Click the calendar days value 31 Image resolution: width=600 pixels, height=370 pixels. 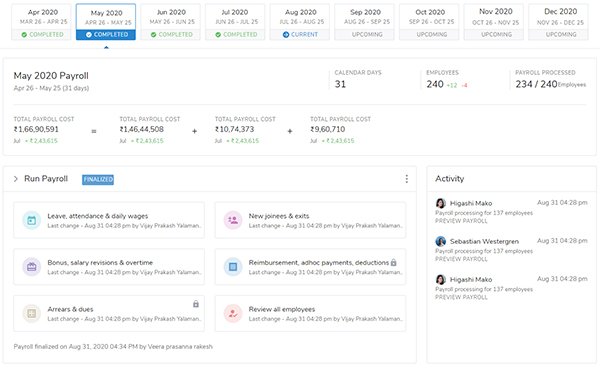(340, 84)
